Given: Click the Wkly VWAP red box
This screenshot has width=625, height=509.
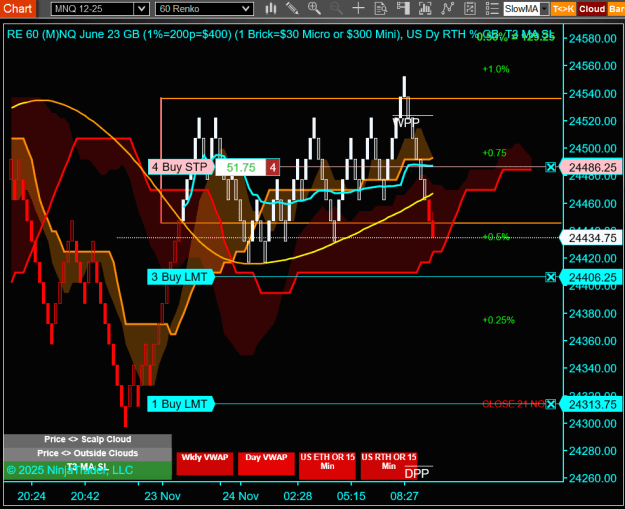Looking at the screenshot, I should 204,464.
